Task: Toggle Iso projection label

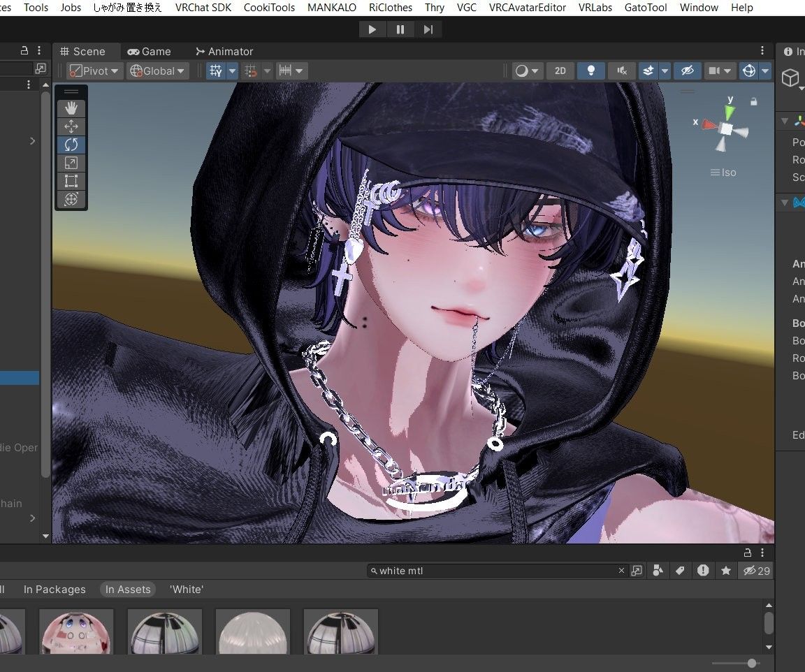Action: tap(723, 173)
